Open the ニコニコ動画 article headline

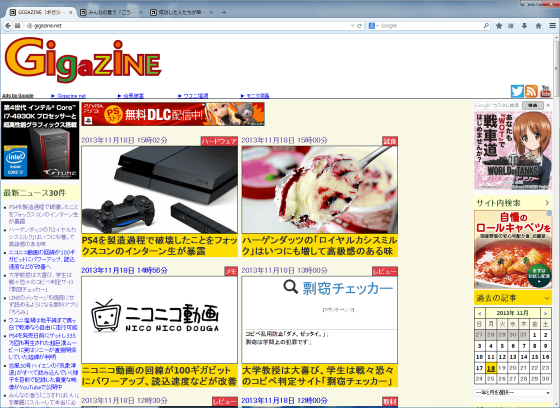160,375
